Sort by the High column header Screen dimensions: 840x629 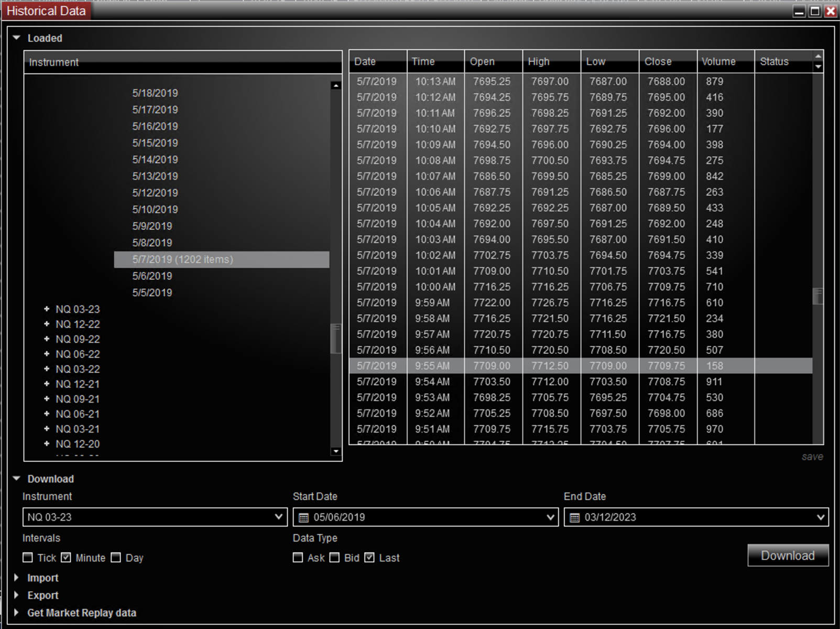pos(552,61)
